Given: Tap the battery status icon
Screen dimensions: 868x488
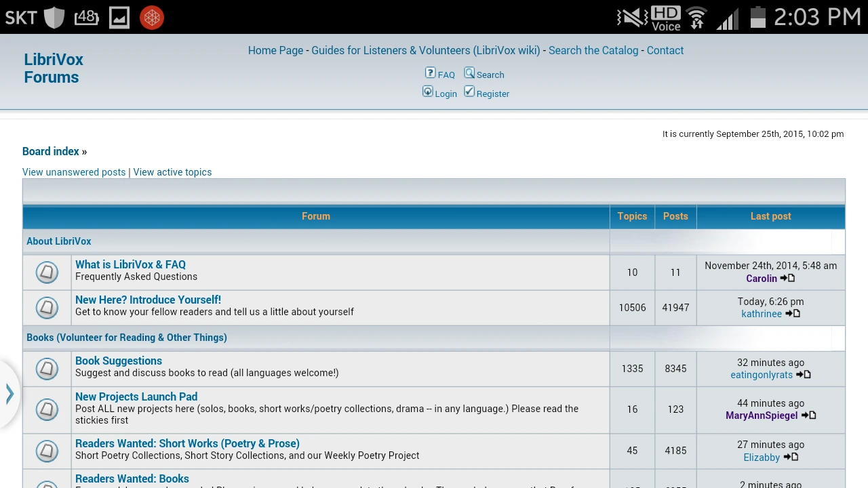Looking at the screenshot, I should click(758, 18).
